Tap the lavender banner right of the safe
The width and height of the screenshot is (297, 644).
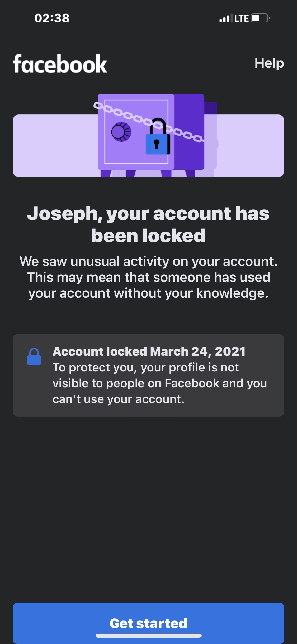251,145
